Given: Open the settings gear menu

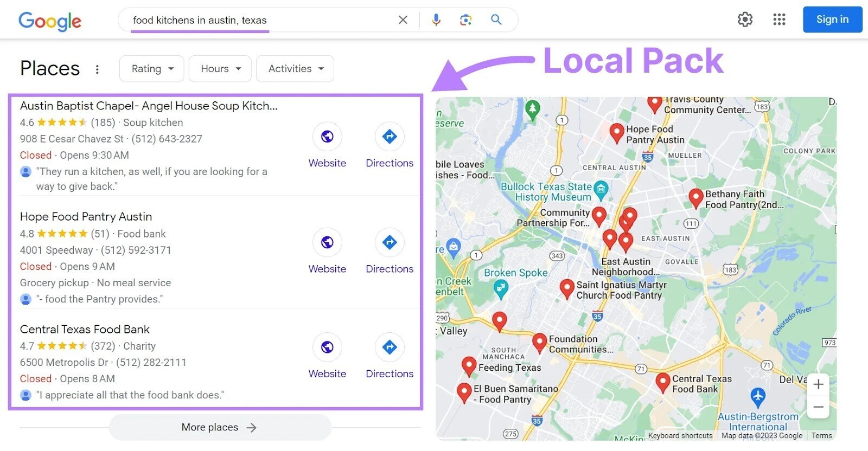Looking at the screenshot, I should pos(745,20).
